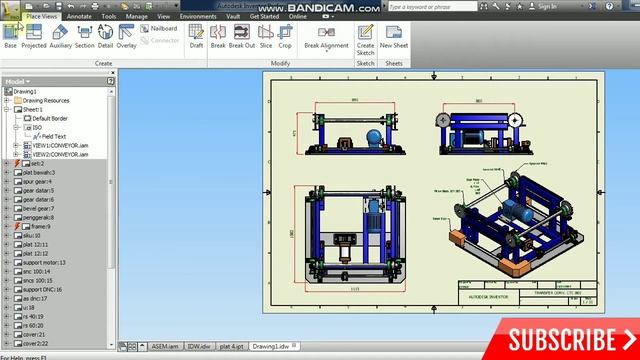
Task: Expand the Drawing Resources folder
Action: pyautogui.click(x=7, y=100)
